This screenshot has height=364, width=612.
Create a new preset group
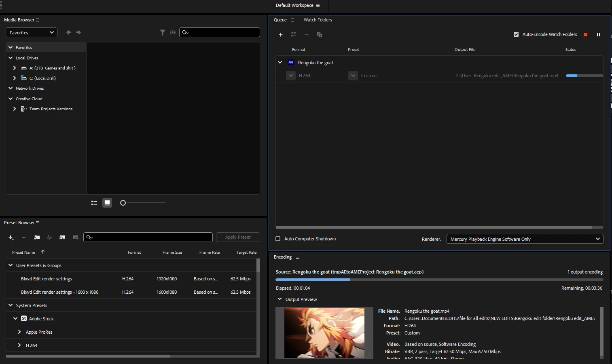pos(37,237)
